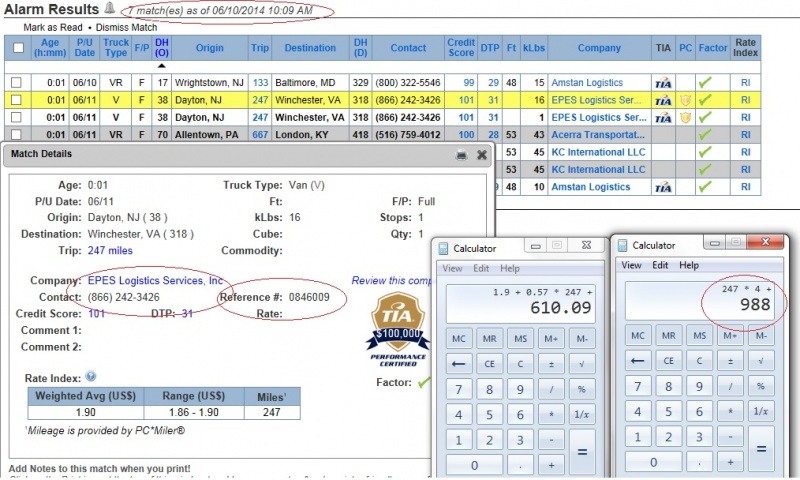Image resolution: width=800 pixels, height=480 pixels.
Task: Sort by the Destination column header
Action: (310, 48)
